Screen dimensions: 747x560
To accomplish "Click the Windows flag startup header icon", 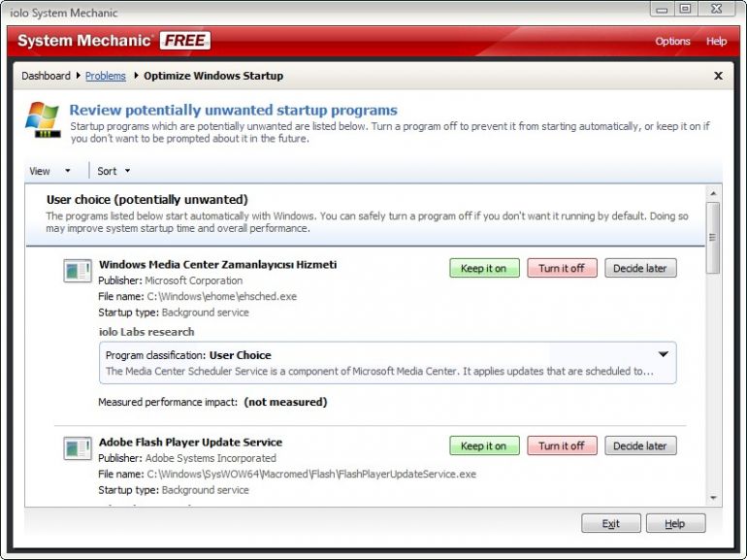I will click(x=43, y=120).
